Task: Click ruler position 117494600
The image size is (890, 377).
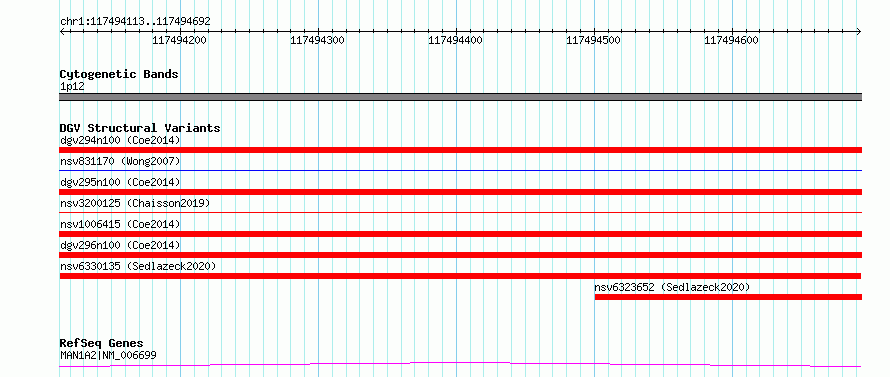Action: pos(732,40)
